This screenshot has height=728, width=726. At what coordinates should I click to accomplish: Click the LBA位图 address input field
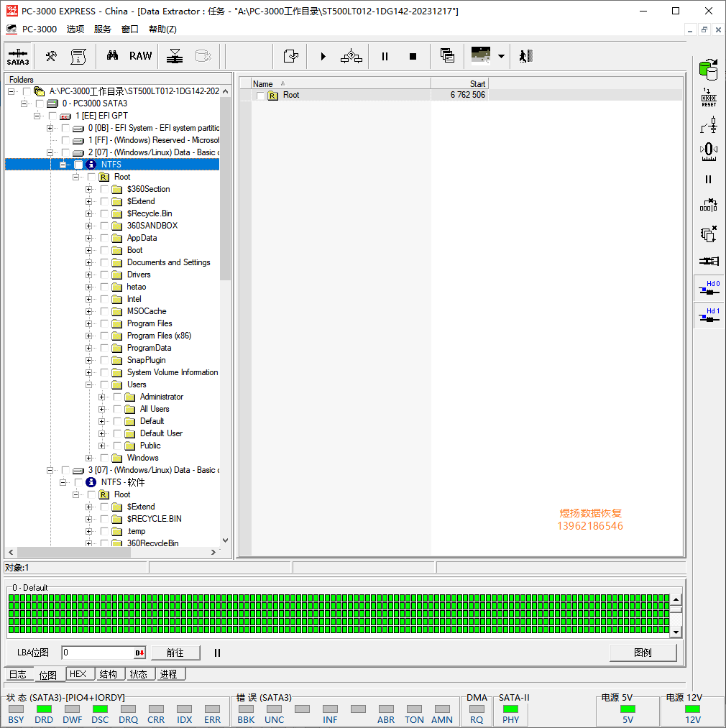point(104,653)
